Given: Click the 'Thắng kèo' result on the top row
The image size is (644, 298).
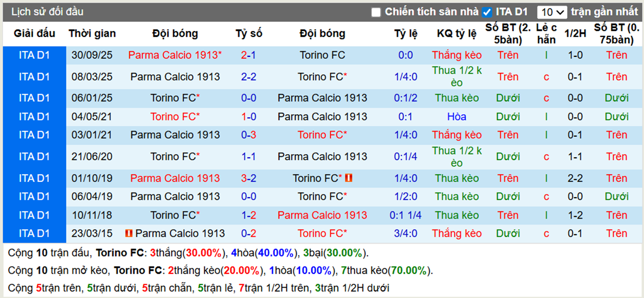Looking at the screenshot, I should (x=456, y=55).
